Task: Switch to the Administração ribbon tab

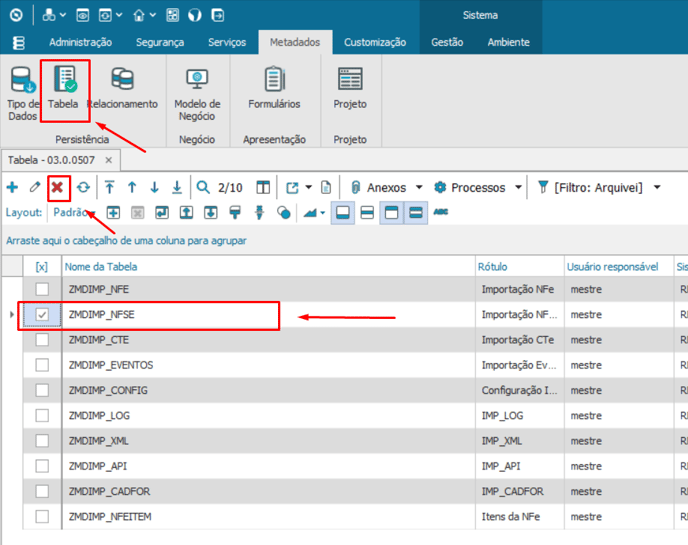Action: point(80,43)
